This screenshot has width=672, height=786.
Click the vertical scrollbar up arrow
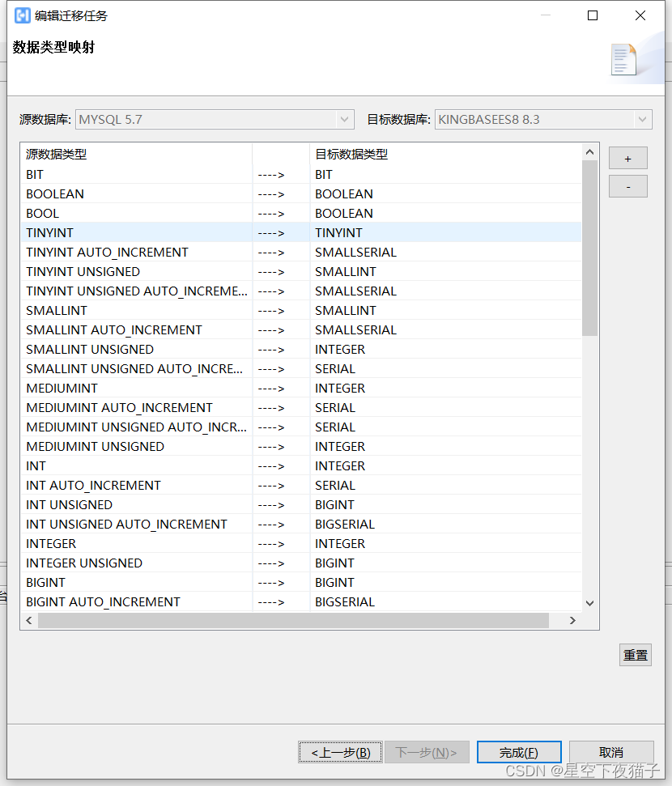pos(589,152)
